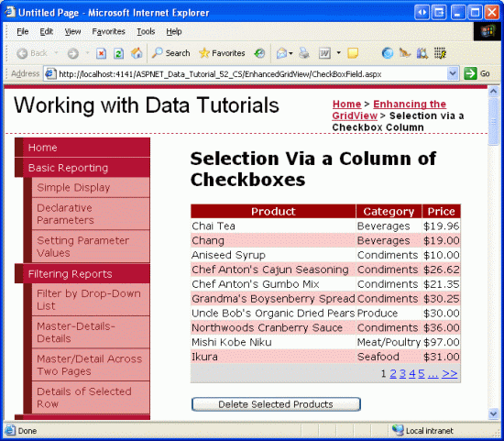Click the Edit with Word icon
This screenshot has height=441, width=504.
click(324, 53)
